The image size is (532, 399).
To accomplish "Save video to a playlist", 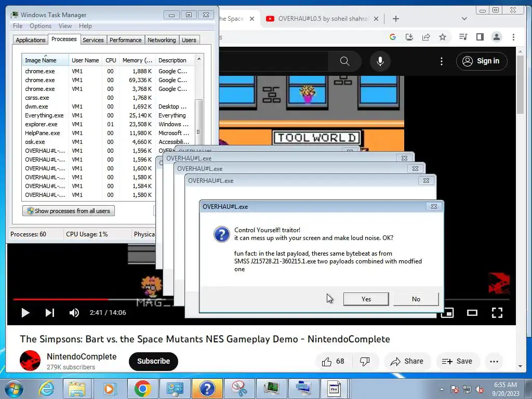I will tap(457, 362).
